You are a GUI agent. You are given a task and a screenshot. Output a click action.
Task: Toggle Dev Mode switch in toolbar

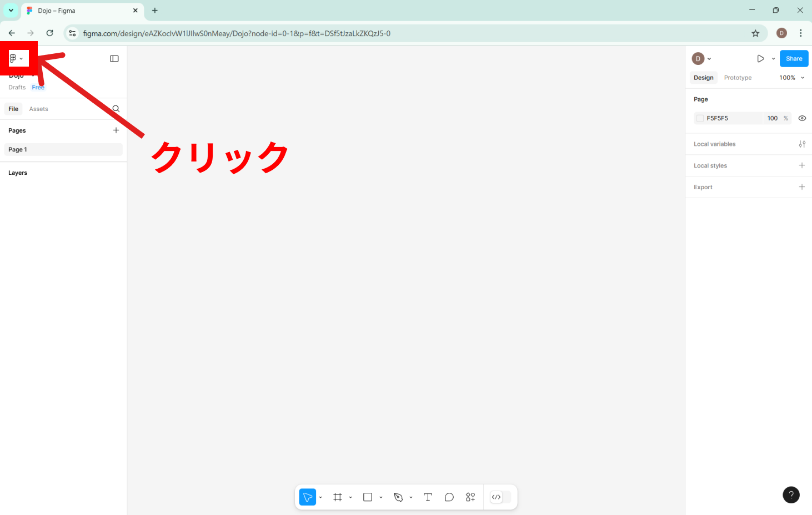[x=500, y=497]
